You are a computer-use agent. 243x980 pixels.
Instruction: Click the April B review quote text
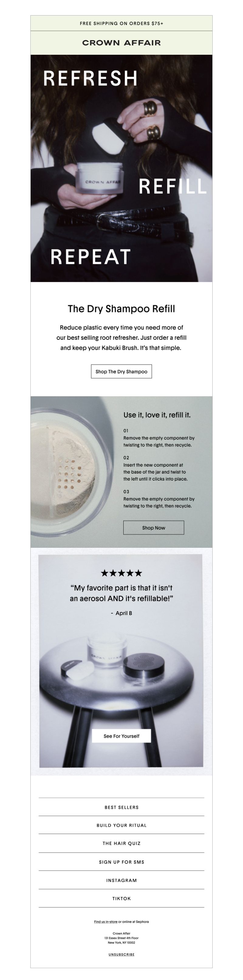122,593
